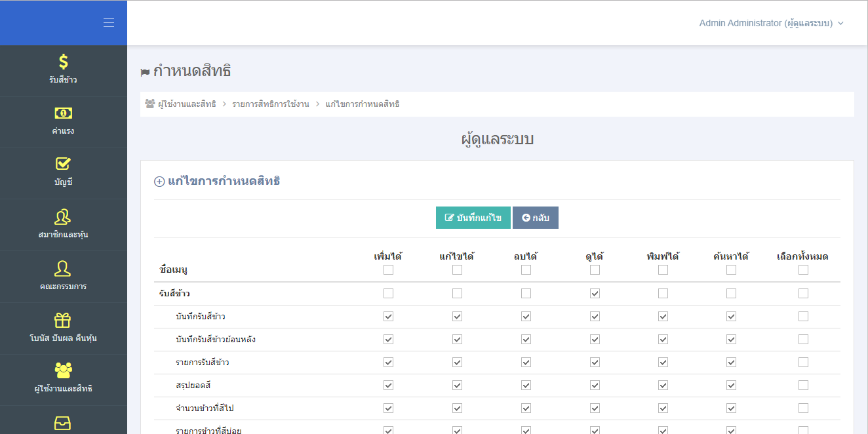Click ผู้ดูแลระบบ role heading

[x=497, y=139]
